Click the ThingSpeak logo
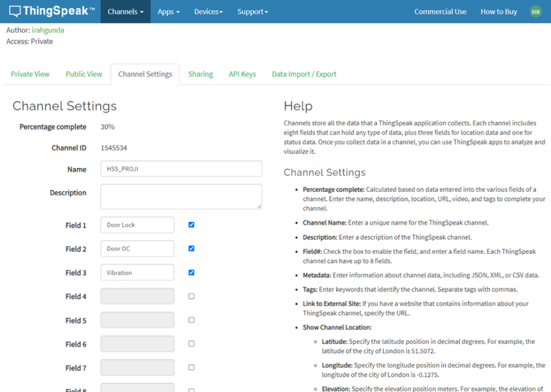Viewport: 551px width, 392px height. coord(52,11)
